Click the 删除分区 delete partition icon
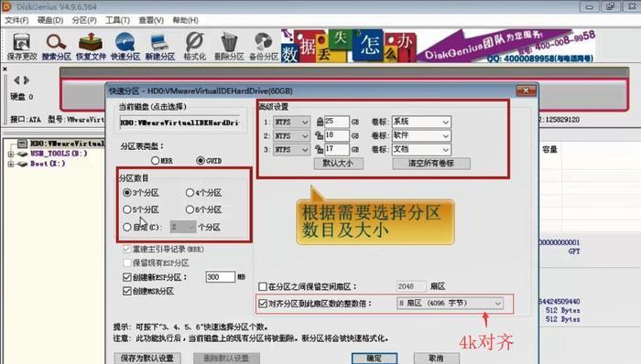The width and height of the screenshot is (641, 364). click(229, 47)
